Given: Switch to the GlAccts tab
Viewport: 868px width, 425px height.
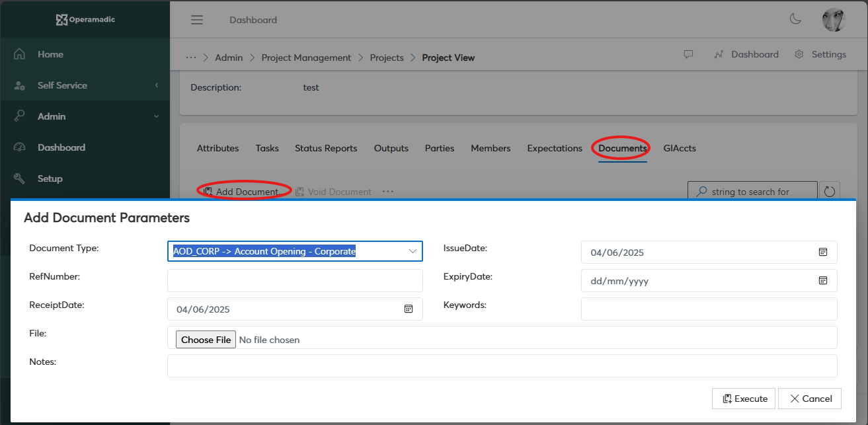Looking at the screenshot, I should tap(680, 148).
